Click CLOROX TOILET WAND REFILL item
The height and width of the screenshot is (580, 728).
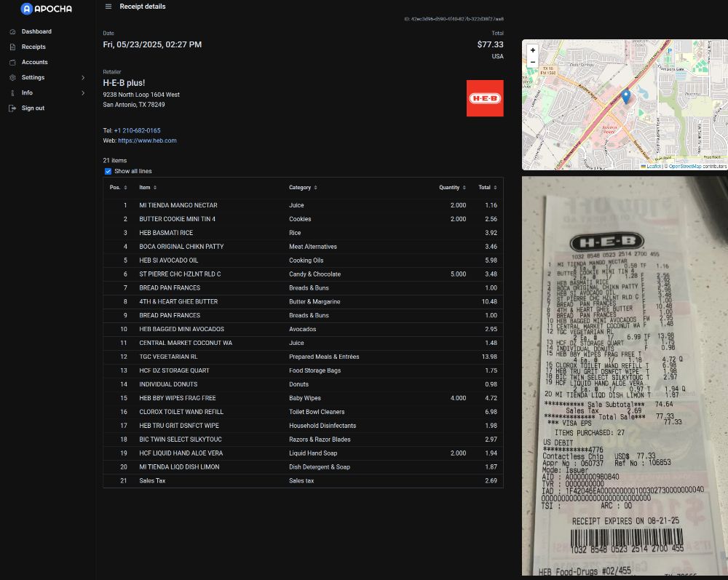pyautogui.click(x=181, y=412)
